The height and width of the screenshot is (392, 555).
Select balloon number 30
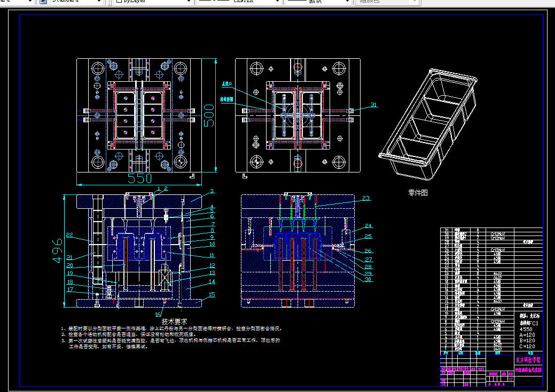(x=368, y=279)
